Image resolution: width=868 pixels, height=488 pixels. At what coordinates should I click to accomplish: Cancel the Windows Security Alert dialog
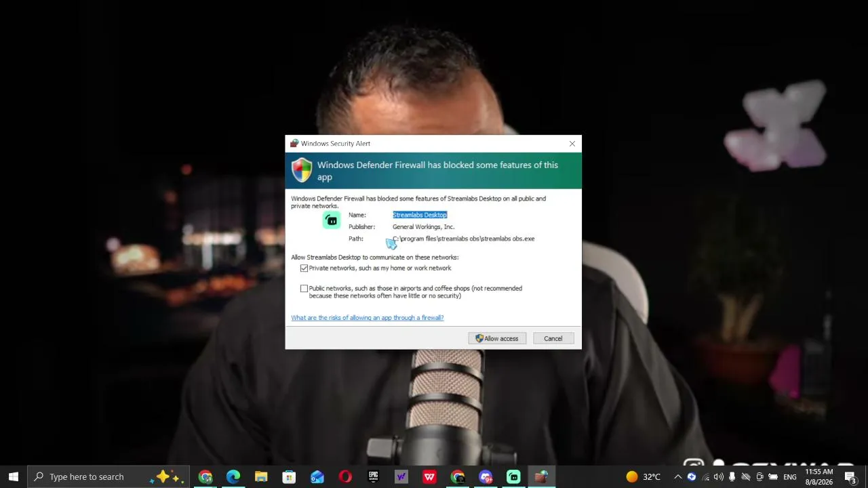tap(553, 338)
